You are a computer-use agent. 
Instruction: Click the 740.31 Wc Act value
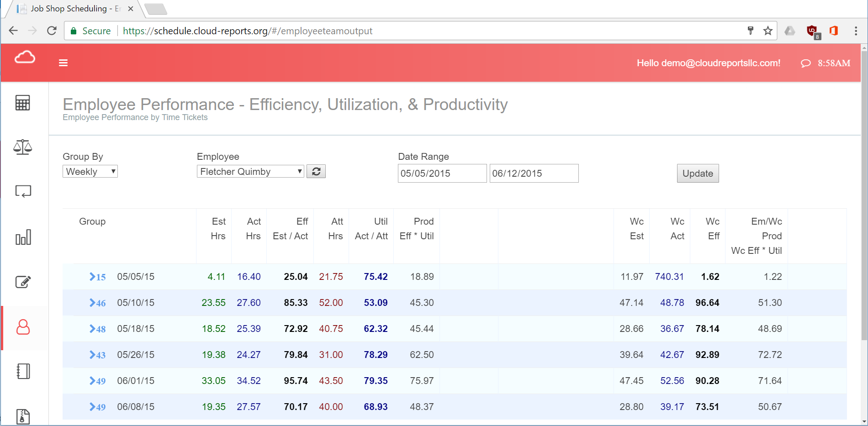pos(669,277)
